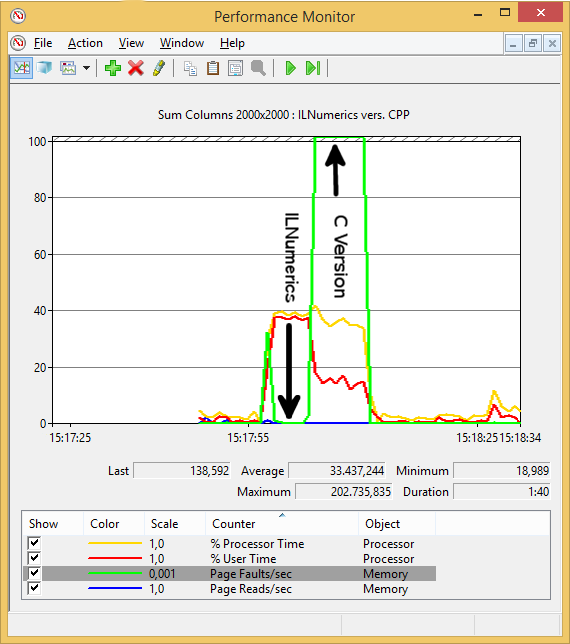Click Processor object of % User Time
The height and width of the screenshot is (644, 570).
click(x=388, y=559)
